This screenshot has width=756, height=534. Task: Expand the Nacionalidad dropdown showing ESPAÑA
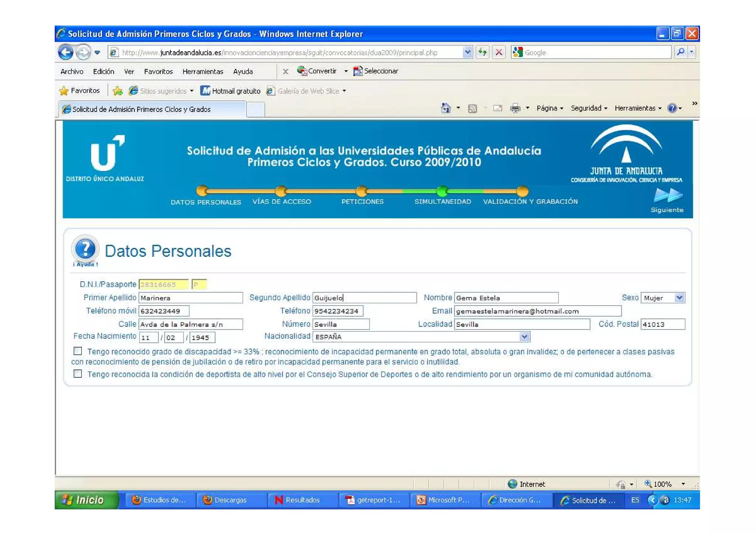coord(525,337)
